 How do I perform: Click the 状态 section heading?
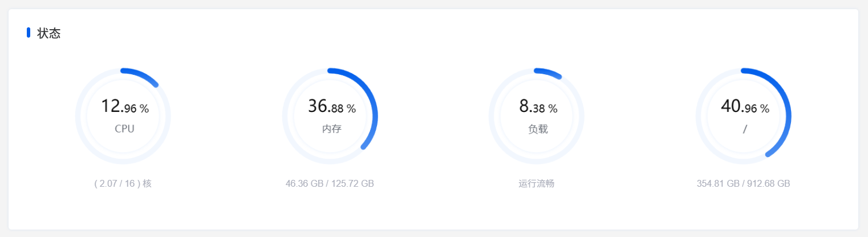[x=48, y=33]
